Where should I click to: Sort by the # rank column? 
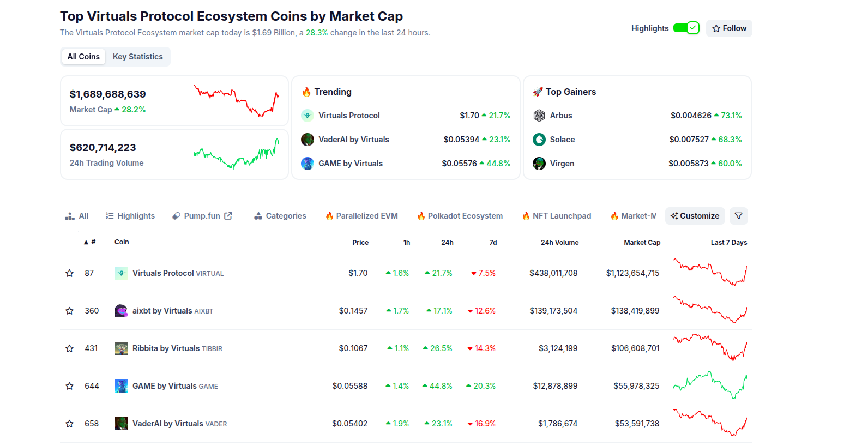click(x=89, y=242)
